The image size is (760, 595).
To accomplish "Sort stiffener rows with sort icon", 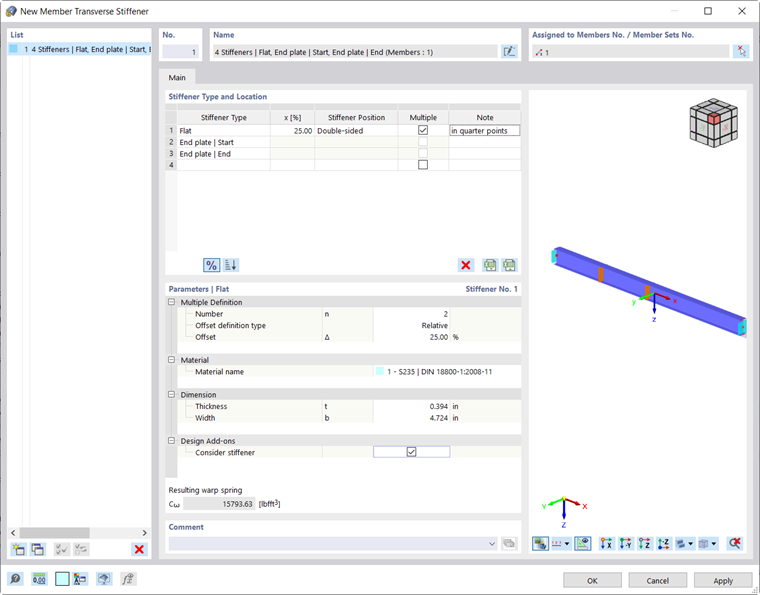I will [x=231, y=265].
